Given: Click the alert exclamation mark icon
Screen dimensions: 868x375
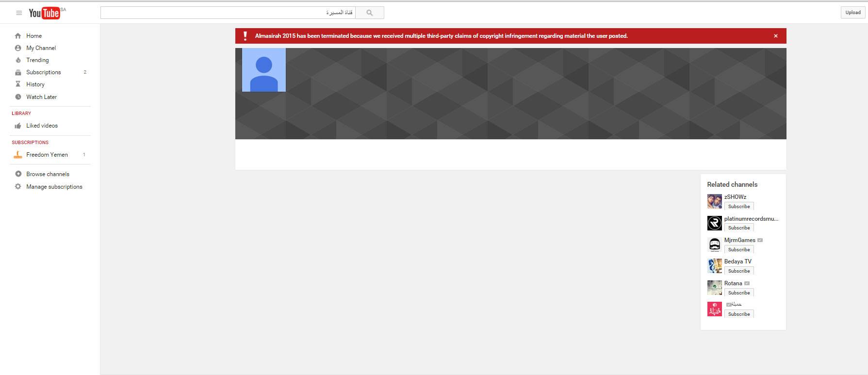Looking at the screenshot, I should pos(245,36).
